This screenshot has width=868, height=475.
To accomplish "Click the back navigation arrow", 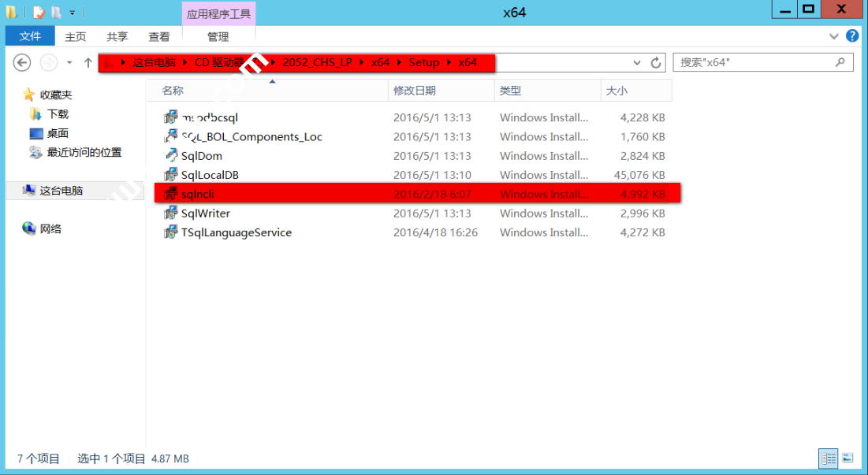I will click(x=21, y=62).
